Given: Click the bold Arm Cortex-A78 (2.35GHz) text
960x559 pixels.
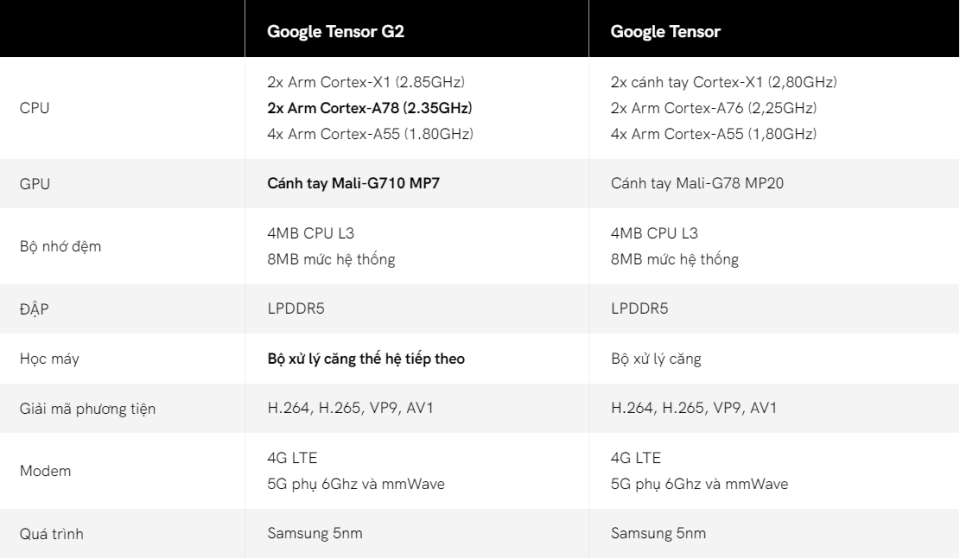Looking at the screenshot, I should coord(369,108).
